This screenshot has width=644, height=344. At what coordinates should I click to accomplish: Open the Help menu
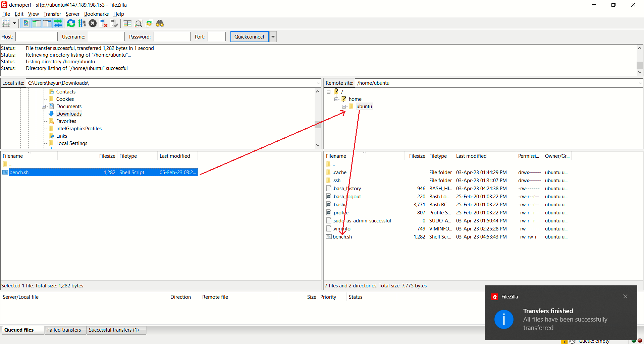click(119, 14)
